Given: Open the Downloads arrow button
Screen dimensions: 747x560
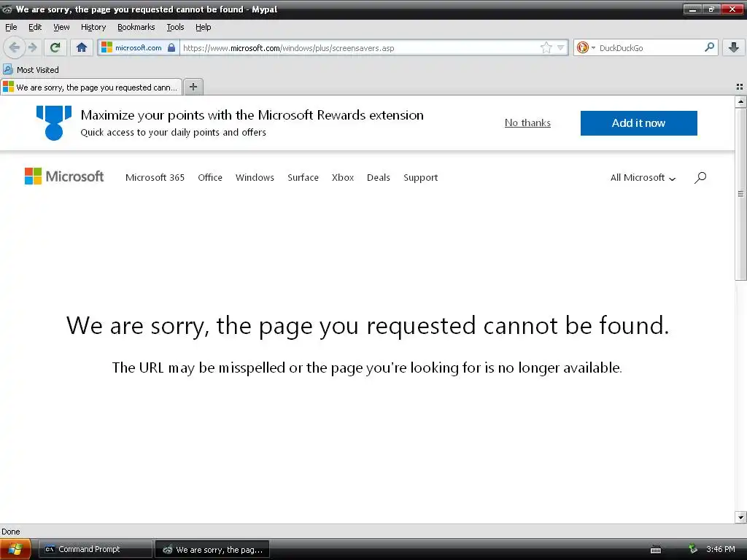Looking at the screenshot, I should (734, 47).
